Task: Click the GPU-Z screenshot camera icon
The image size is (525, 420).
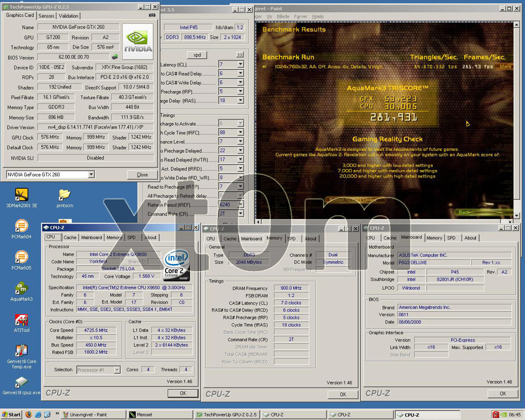Action: click(x=152, y=15)
